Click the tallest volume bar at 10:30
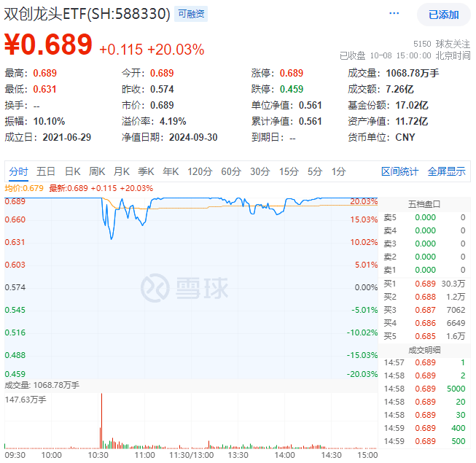The height and width of the screenshot is (463, 476). tap(102, 421)
